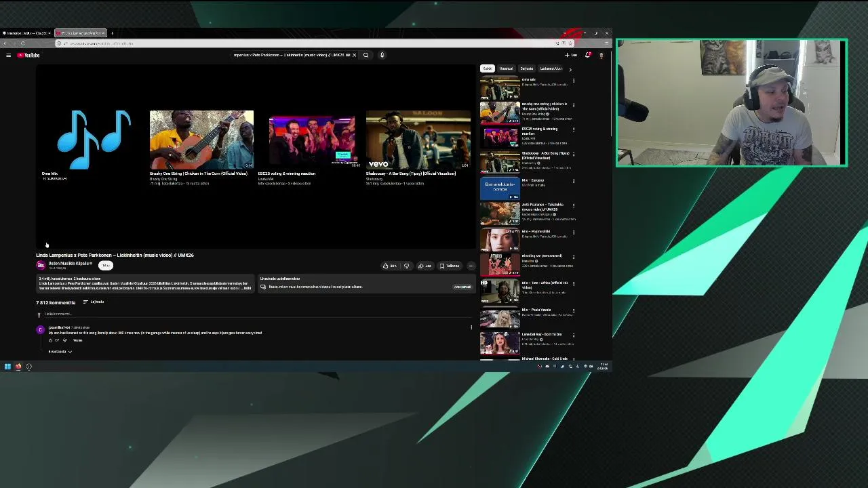Open the Shaboozey A Bar Song sidebar video
Screen dimensions: 868x488
500,163
